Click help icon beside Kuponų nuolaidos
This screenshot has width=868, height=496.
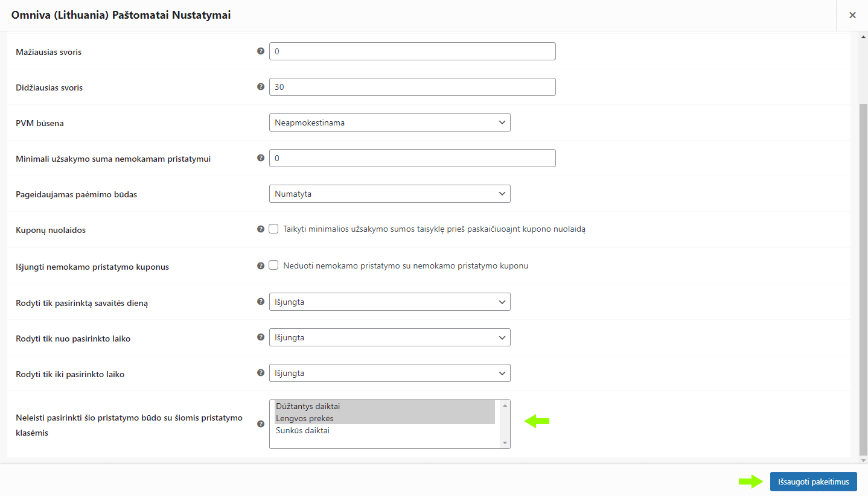pos(261,229)
